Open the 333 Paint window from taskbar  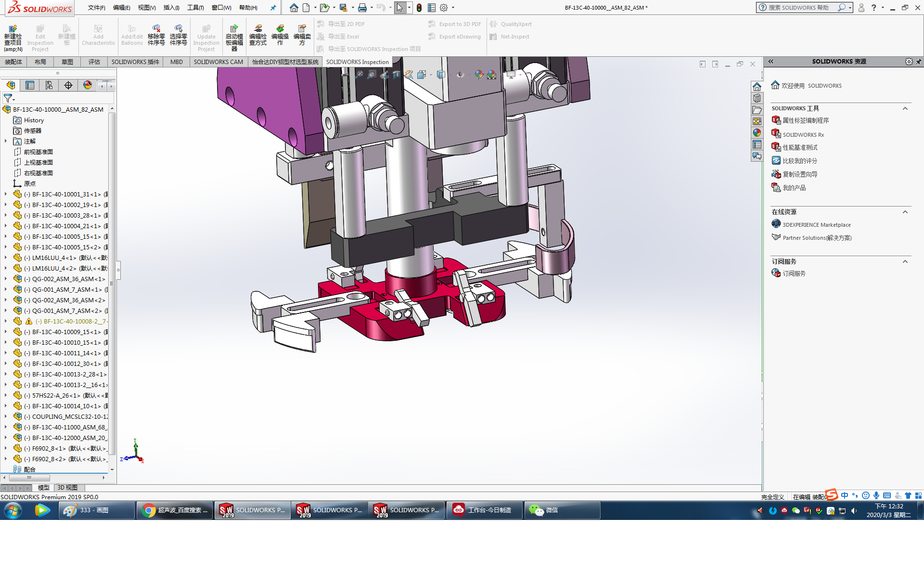(x=97, y=510)
